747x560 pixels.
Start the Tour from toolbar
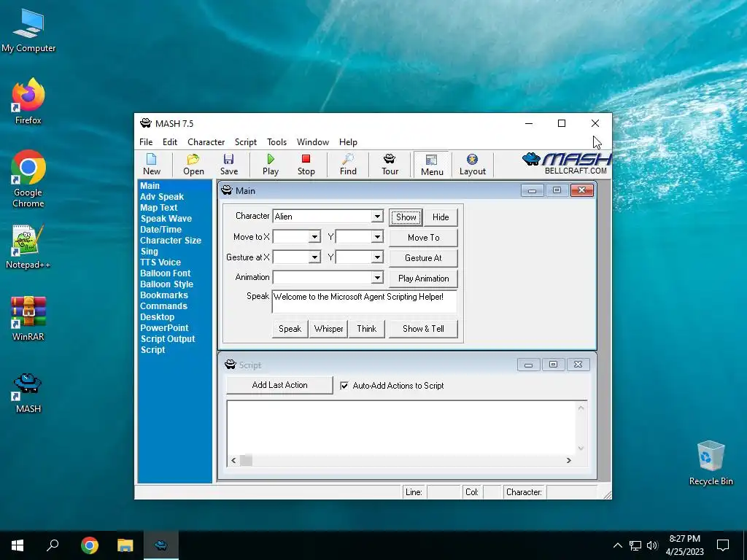(x=390, y=164)
